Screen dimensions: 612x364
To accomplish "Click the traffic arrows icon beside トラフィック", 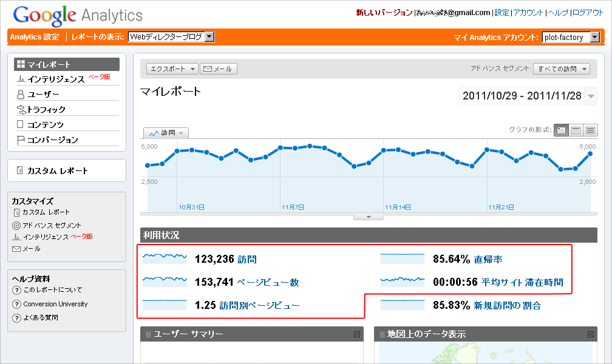I will (x=21, y=110).
